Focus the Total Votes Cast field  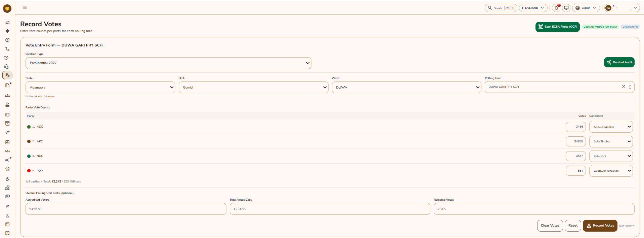pos(330,209)
